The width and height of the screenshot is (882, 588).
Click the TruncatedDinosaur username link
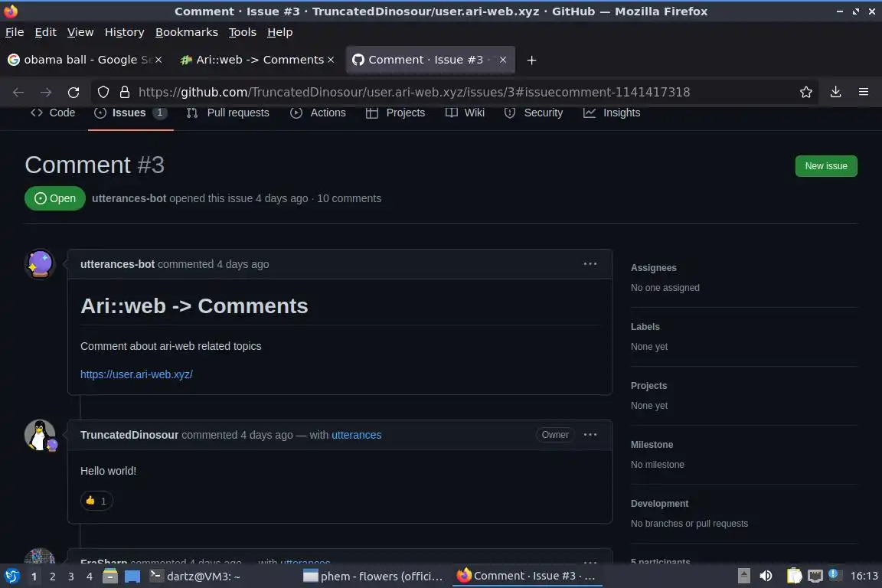[129, 435]
